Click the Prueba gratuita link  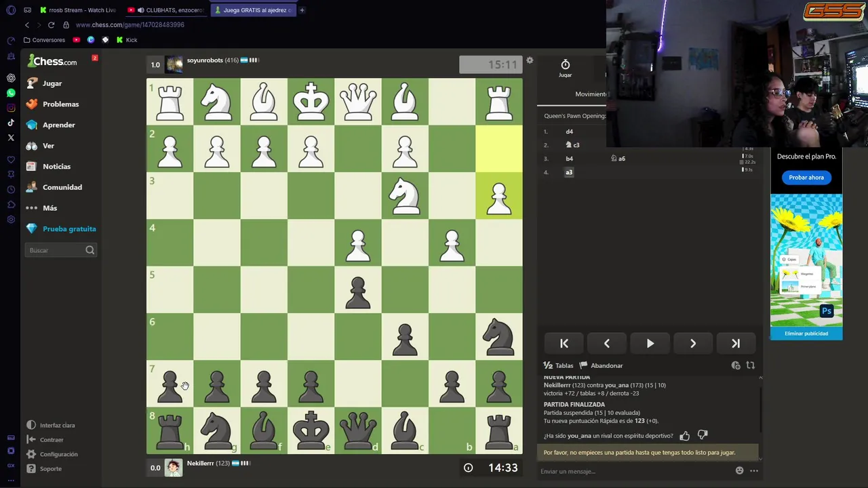click(x=61, y=229)
